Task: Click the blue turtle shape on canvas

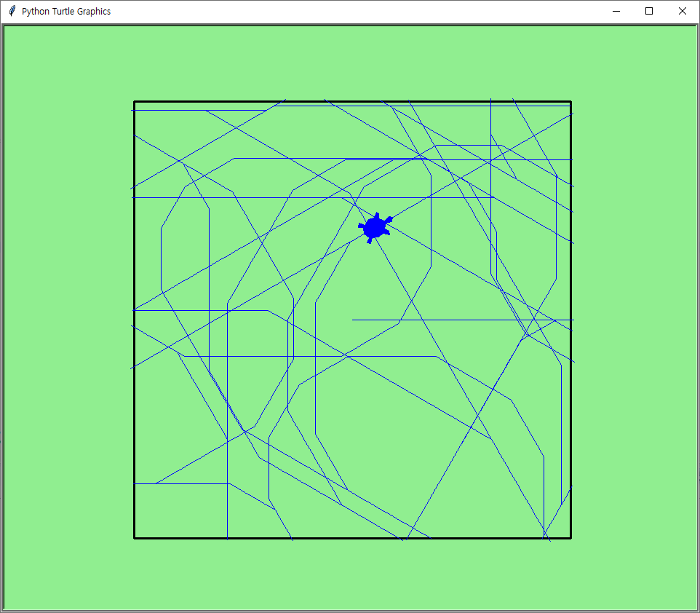Action: pyautogui.click(x=375, y=228)
